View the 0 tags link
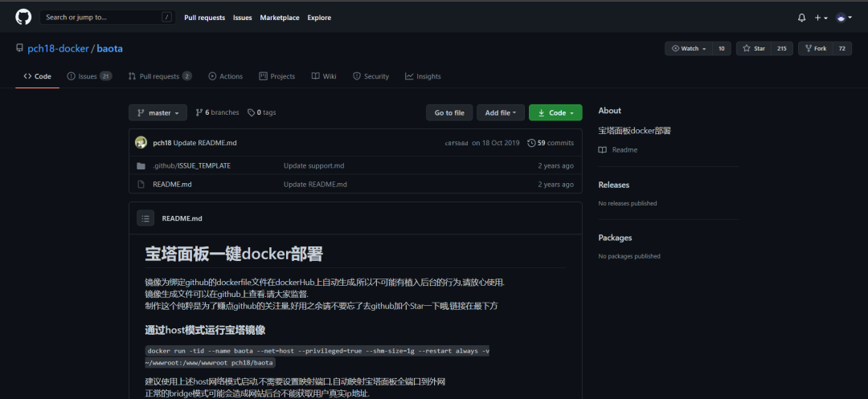 261,112
